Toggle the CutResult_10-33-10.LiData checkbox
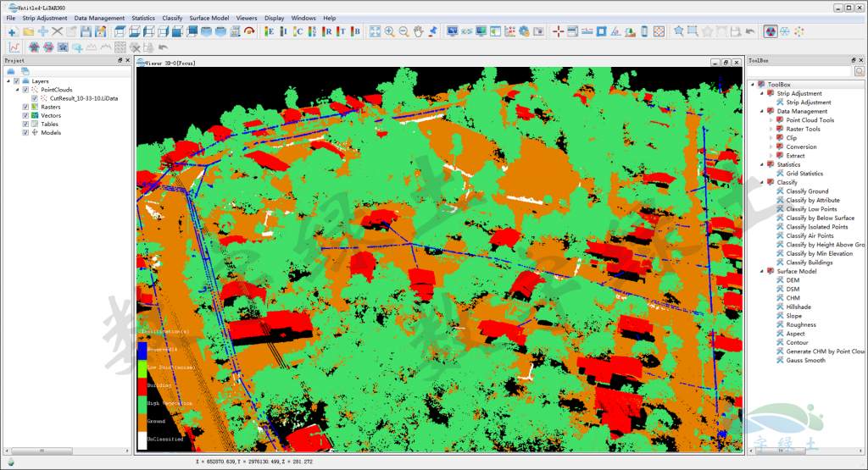Viewport: 868px width, 470px height. (34, 98)
